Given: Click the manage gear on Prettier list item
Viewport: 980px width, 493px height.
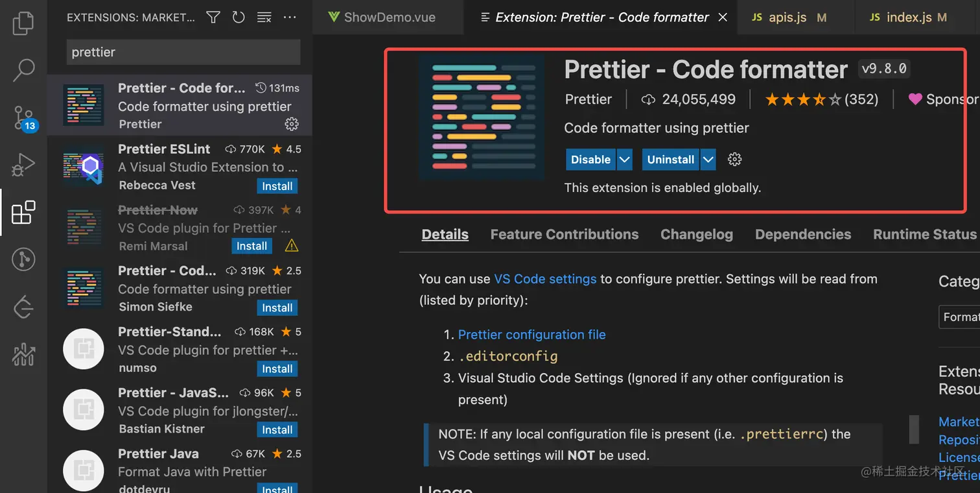Looking at the screenshot, I should tap(292, 124).
